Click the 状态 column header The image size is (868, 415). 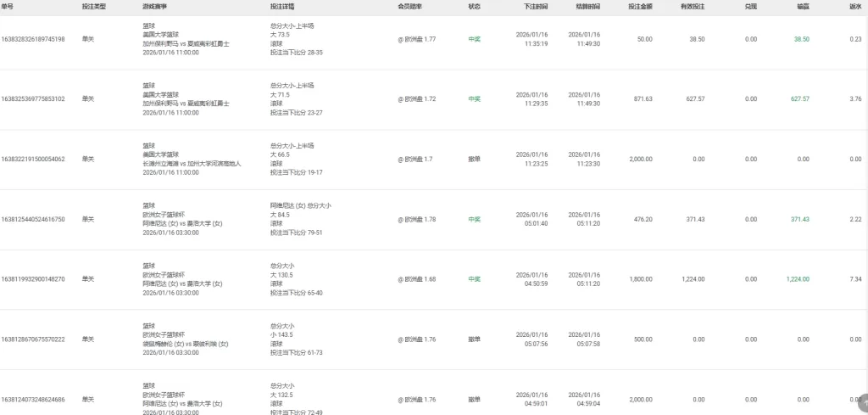(x=474, y=6)
